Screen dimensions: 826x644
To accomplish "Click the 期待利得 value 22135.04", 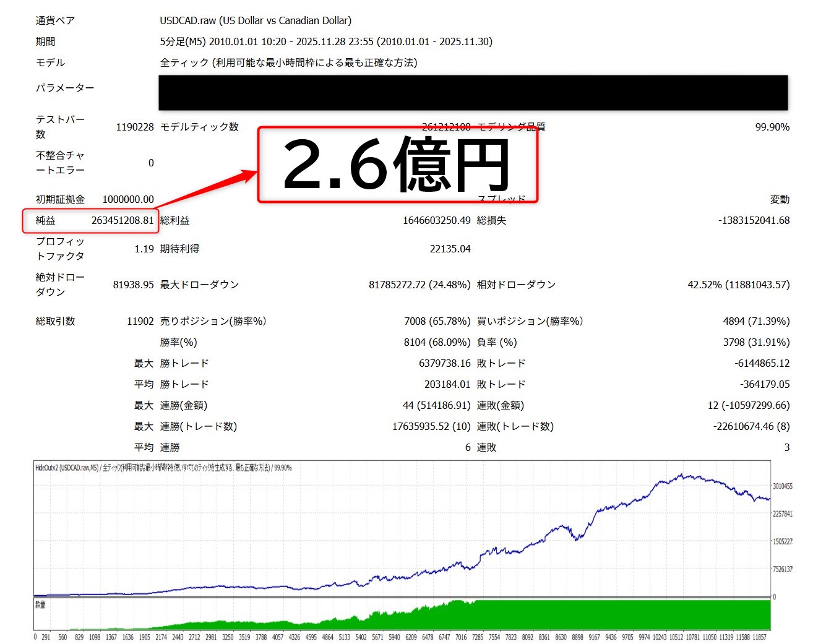I will coord(450,249).
